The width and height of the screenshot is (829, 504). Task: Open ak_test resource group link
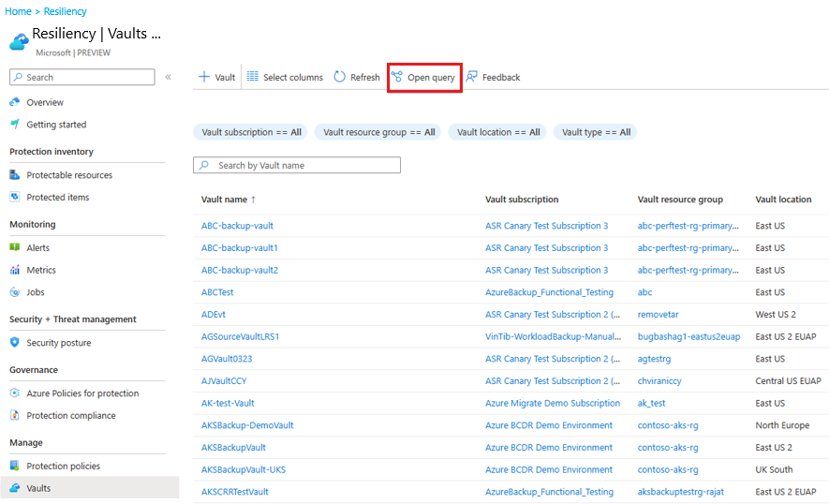pos(651,403)
